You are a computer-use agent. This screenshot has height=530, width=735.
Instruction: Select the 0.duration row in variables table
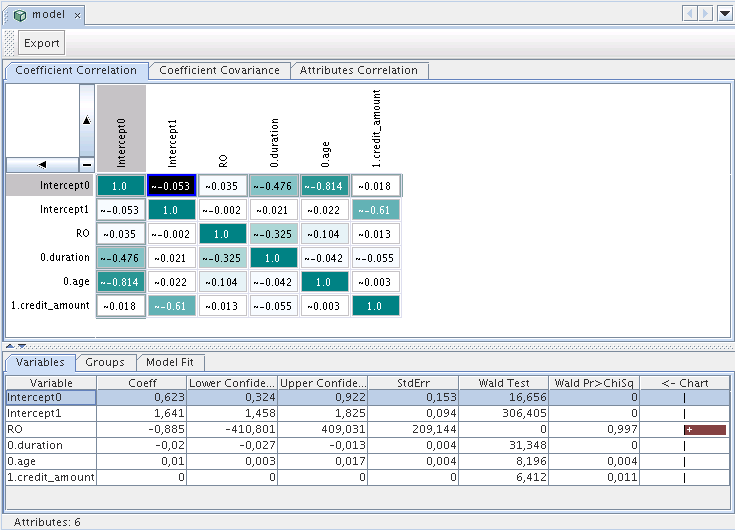click(368, 445)
